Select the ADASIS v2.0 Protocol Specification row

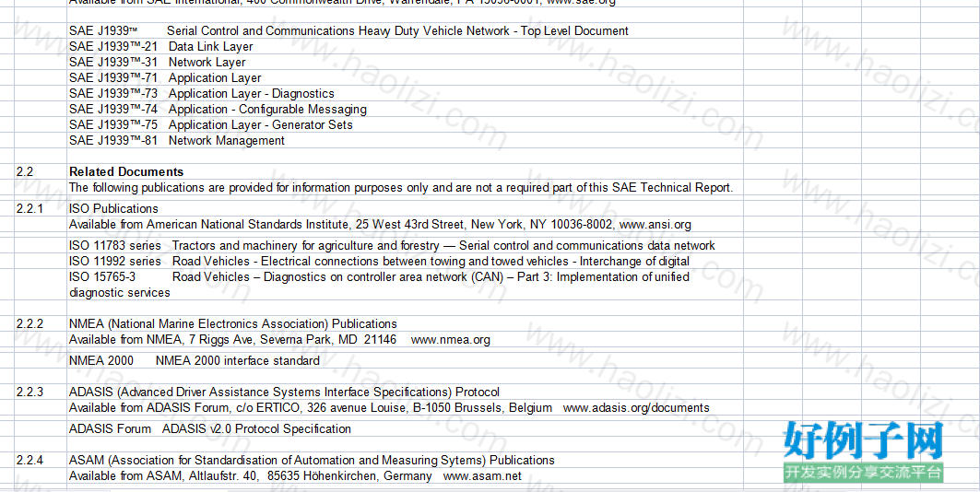point(210,429)
